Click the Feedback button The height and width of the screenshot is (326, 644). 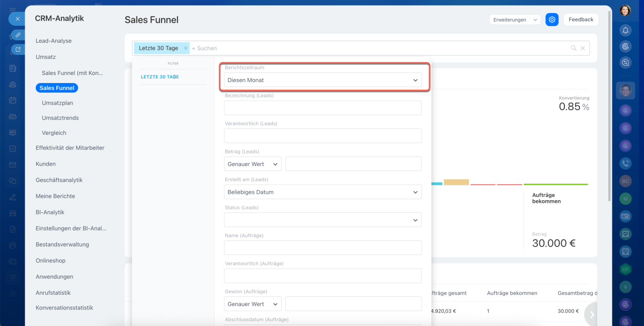click(x=581, y=20)
